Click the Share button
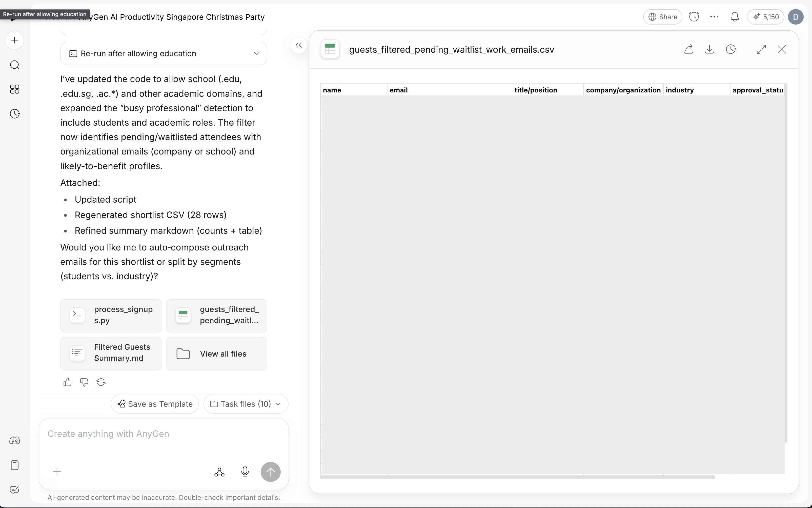Viewport: 812px width, 508px height. pyautogui.click(x=662, y=17)
